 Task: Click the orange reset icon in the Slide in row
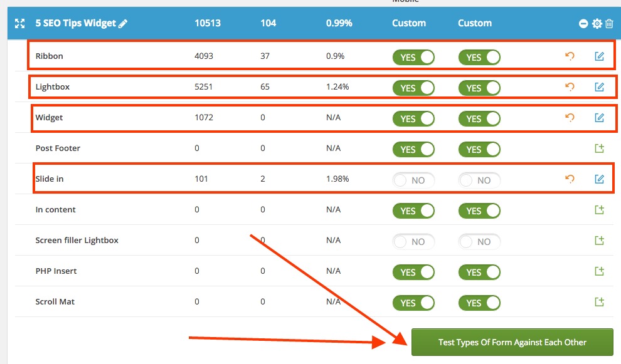[x=570, y=179]
